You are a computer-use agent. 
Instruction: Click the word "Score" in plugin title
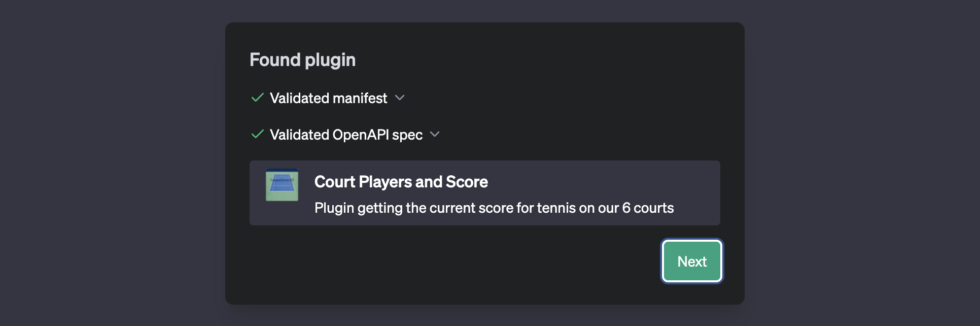click(467, 182)
